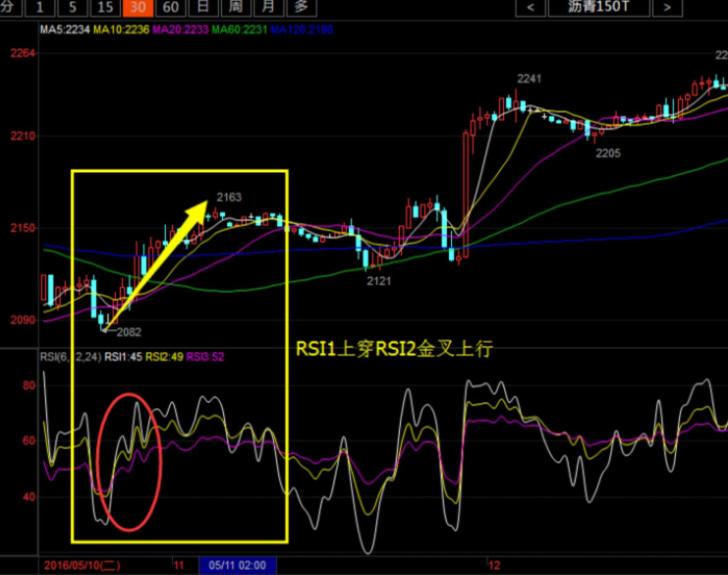The image size is (728, 575).
Task: Click the 2264 price axis label
Action: point(23,53)
